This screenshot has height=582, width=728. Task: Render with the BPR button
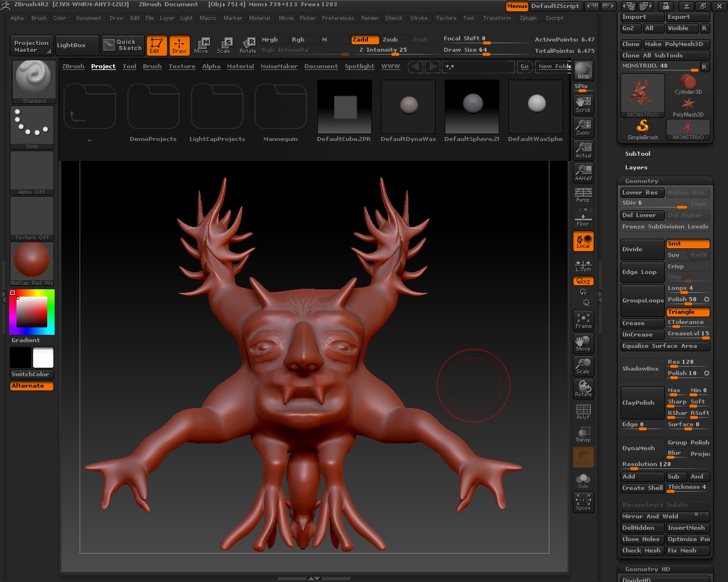point(583,70)
